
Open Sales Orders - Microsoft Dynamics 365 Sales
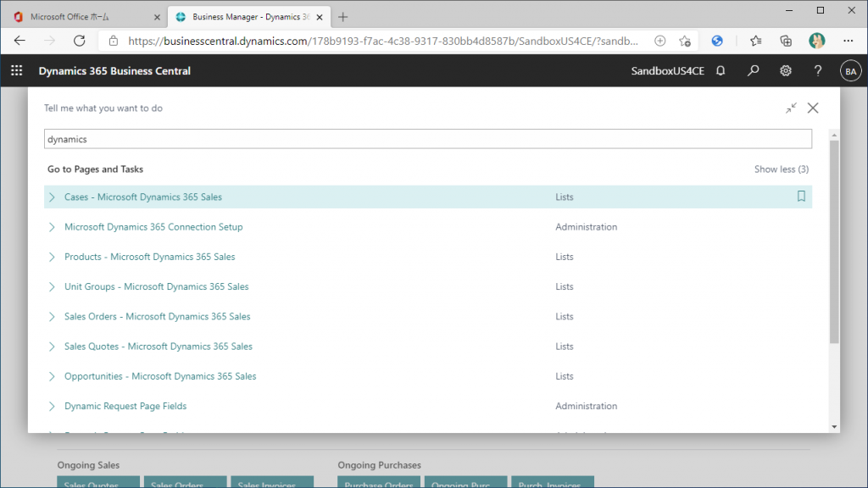coord(157,317)
